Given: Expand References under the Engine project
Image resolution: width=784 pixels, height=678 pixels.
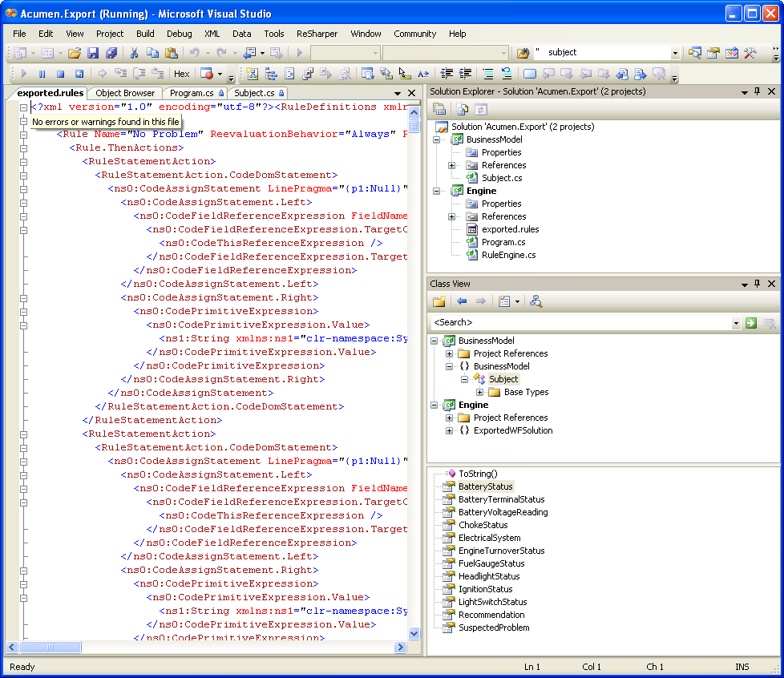Looking at the screenshot, I should click(x=451, y=216).
